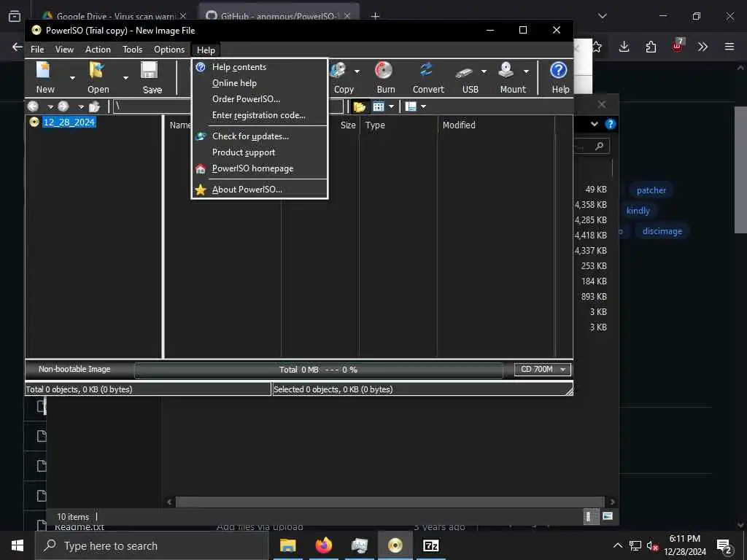Select Check for updates... menu item
The width and height of the screenshot is (747, 560).
260,136
